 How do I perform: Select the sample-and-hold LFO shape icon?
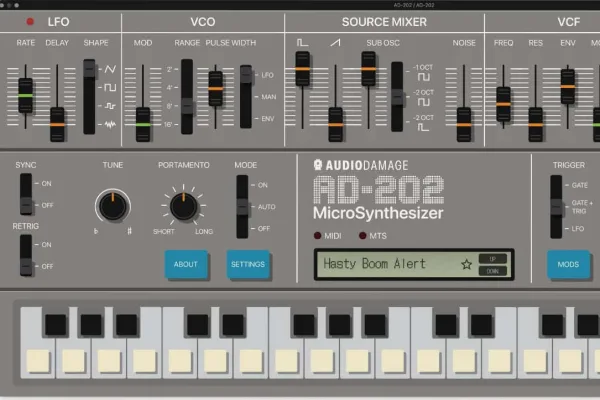point(110,106)
